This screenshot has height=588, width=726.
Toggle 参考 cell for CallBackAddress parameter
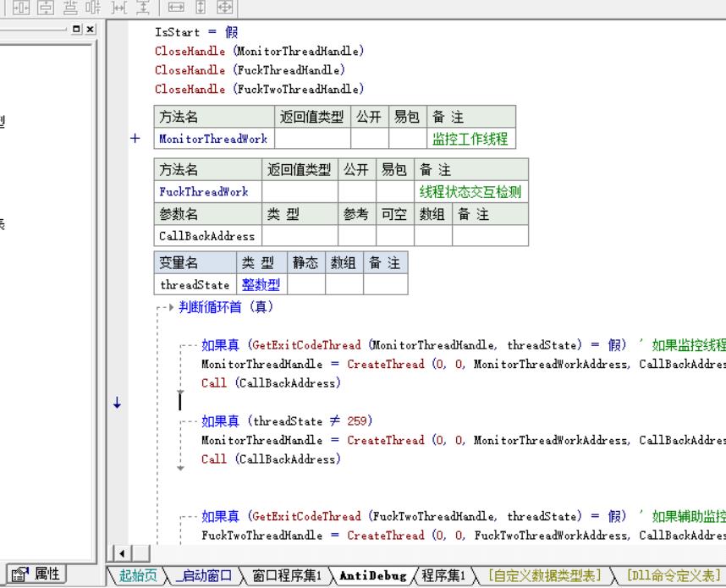tap(357, 236)
